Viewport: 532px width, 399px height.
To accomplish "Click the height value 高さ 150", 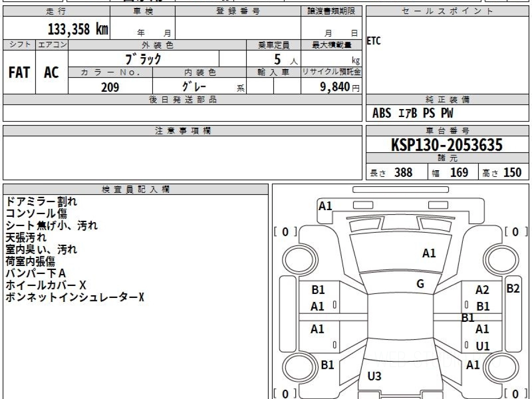I will click(x=502, y=172).
